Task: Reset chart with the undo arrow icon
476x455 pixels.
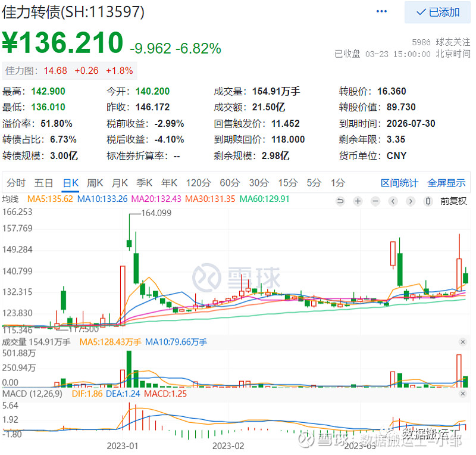Action: 340,201
